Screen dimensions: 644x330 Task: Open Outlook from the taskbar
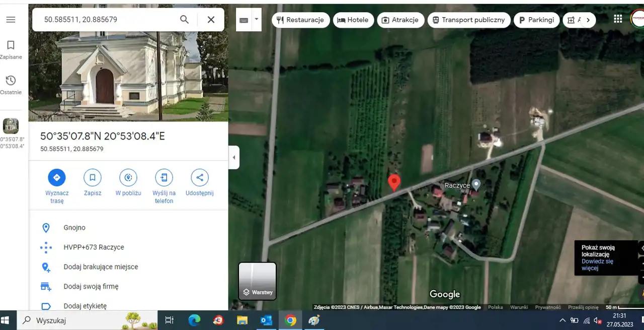pyautogui.click(x=266, y=320)
